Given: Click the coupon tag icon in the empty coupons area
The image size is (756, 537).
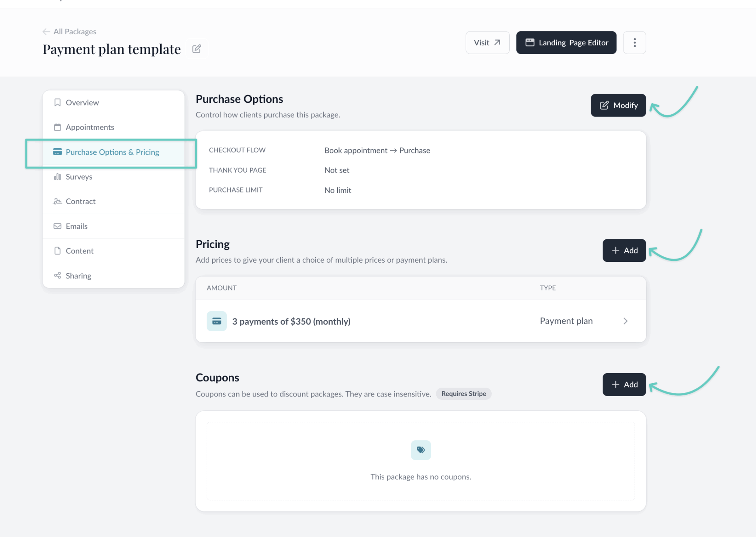Looking at the screenshot, I should 421,450.
